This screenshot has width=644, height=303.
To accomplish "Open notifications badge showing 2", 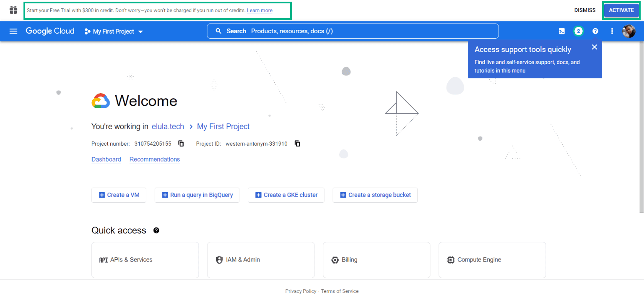I will click(x=579, y=31).
